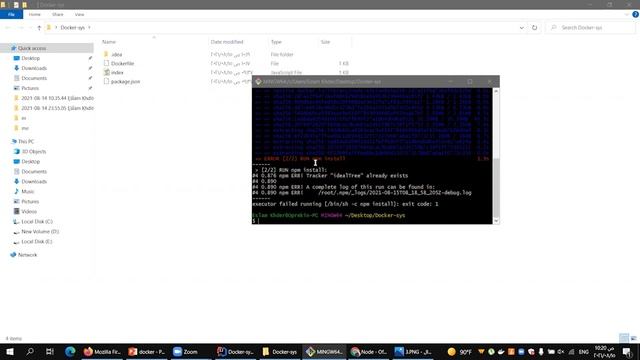Switch to Docker-sys Explorer taskbar button

280,352
